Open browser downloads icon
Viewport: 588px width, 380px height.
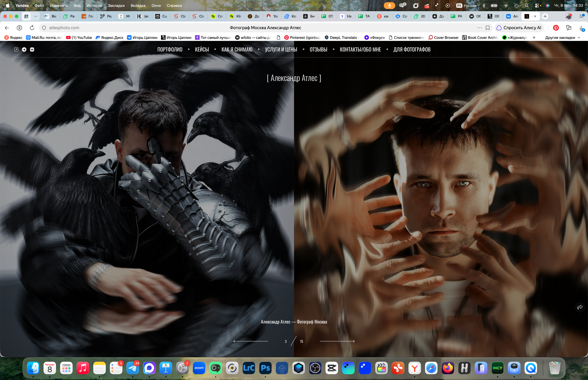pyautogui.click(x=581, y=28)
